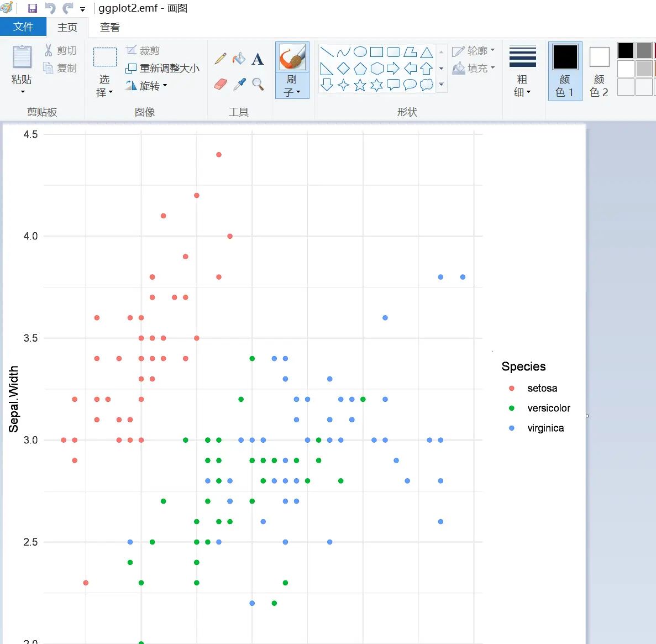Choose the five-point star shape

(x=360, y=85)
